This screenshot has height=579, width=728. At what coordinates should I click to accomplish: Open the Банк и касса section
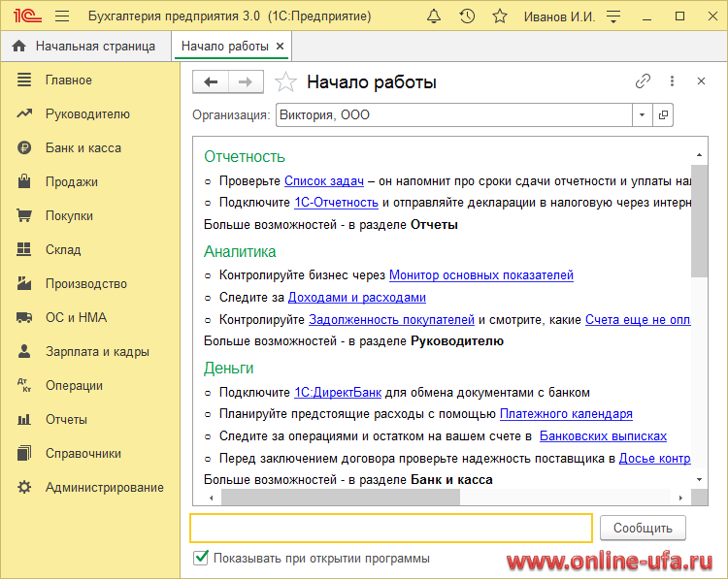[x=83, y=147]
